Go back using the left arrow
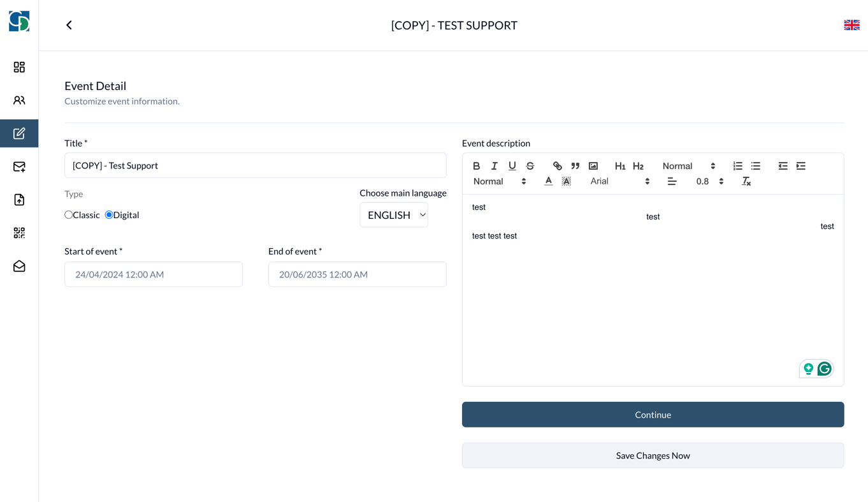 (69, 25)
